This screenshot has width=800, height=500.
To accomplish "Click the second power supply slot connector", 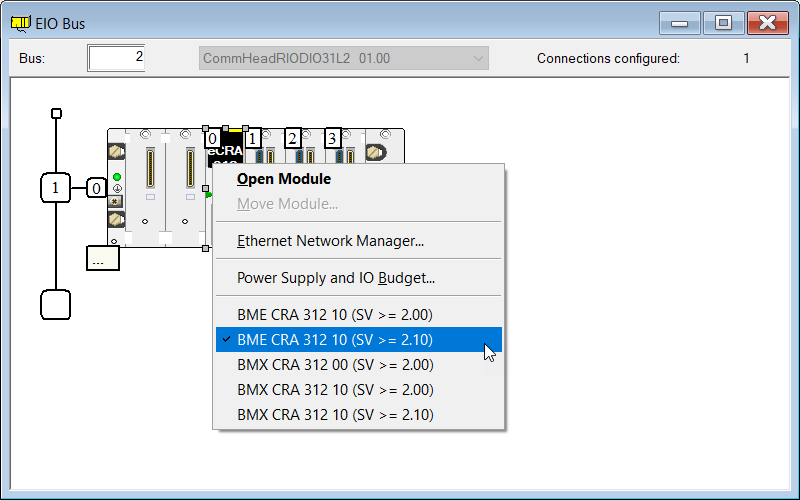I will tap(190, 168).
